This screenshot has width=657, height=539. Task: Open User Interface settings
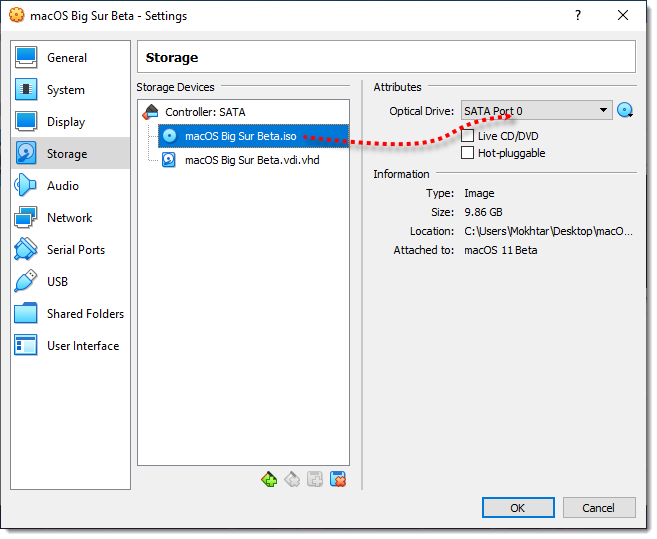(70, 345)
